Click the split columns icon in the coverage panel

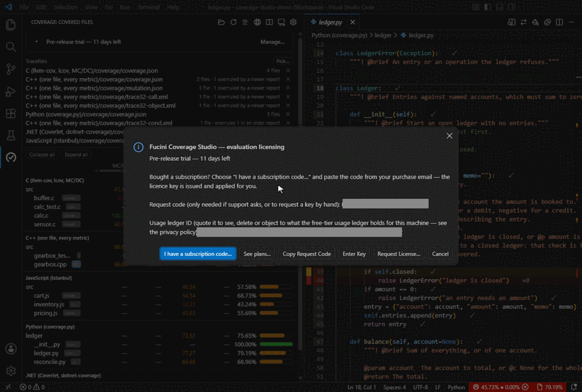[x=269, y=22]
